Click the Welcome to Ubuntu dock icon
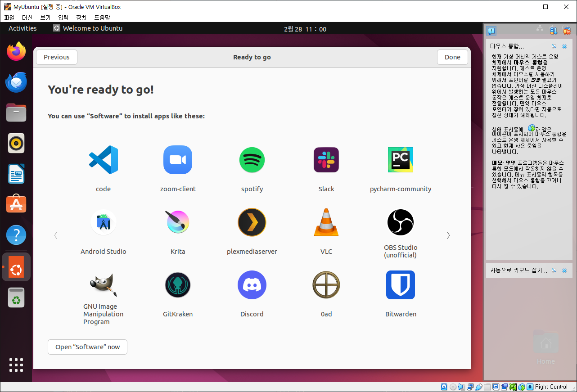This screenshot has width=577, height=392. point(16,267)
